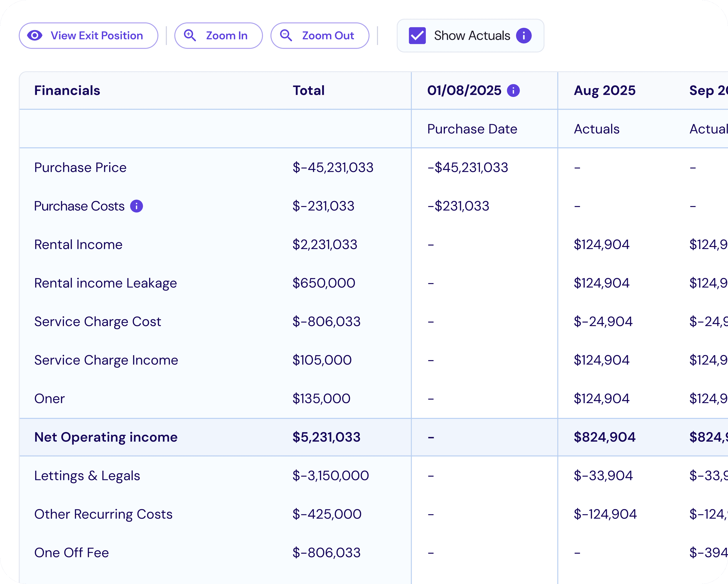This screenshot has width=728, height=584.
Task: Click Rental Income Aug 2025 actuals value
Action: click(601, 244)
